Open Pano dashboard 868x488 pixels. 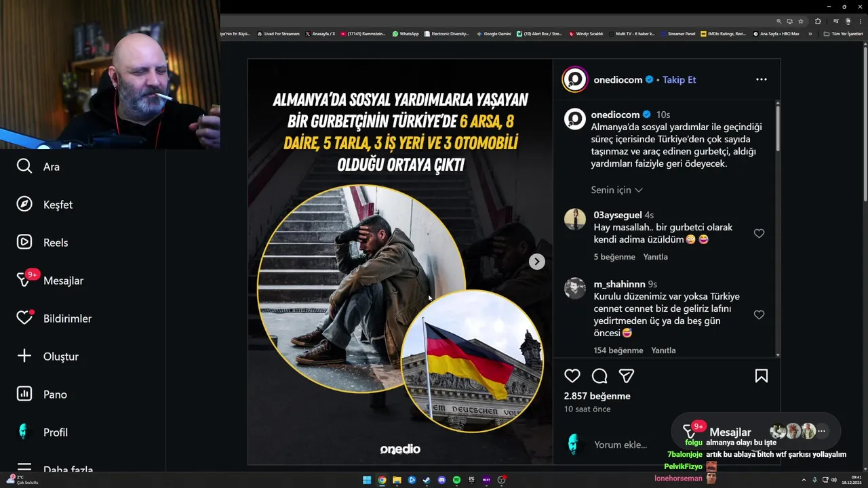[x=41, y=394]
